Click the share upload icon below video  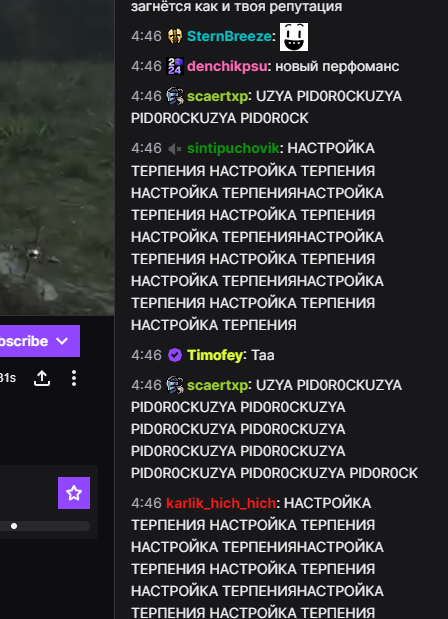coord(42,378)
